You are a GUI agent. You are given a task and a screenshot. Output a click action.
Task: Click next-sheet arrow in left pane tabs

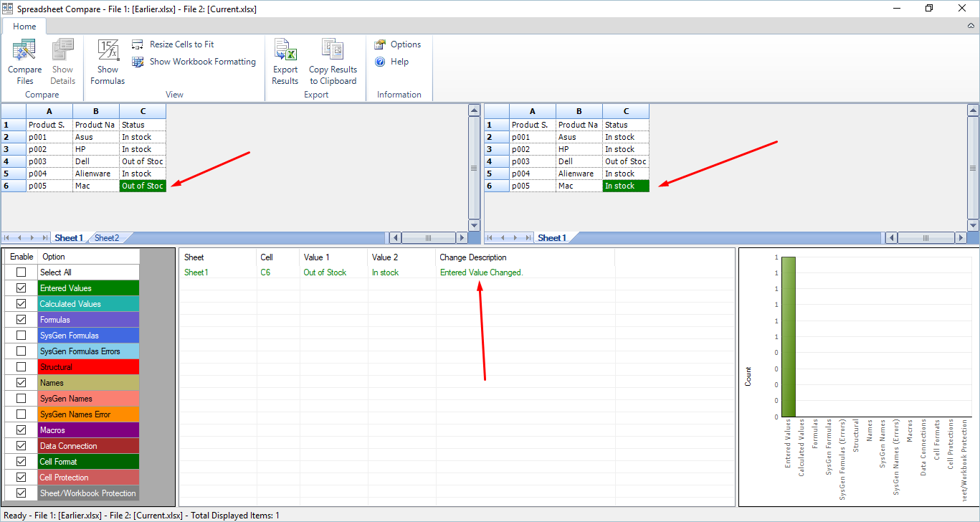coord(32,238)
